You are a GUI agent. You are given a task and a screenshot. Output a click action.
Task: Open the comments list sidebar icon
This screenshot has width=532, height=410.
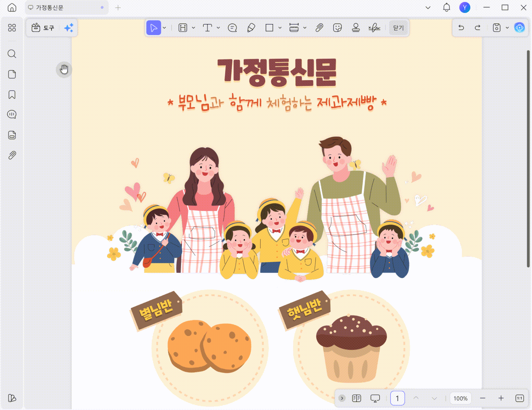[x=12, y=115]
